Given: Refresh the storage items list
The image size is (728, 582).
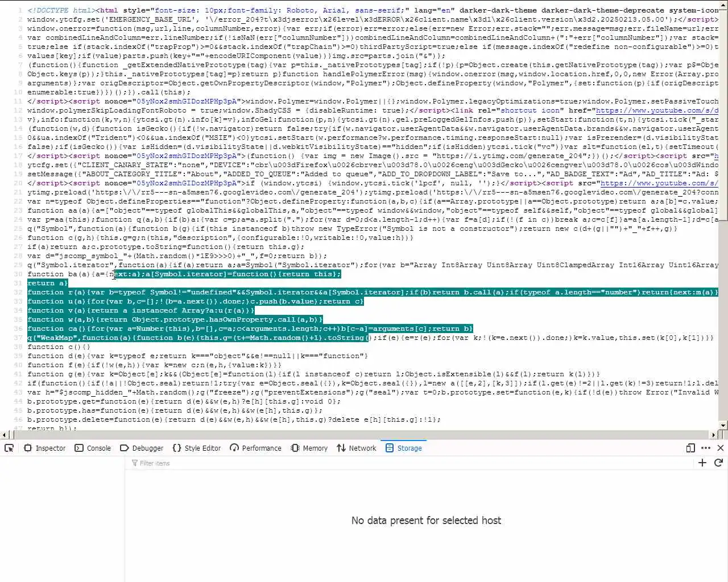Looking at the screenshot, I should pyautogui.click(x=718, y=463).
